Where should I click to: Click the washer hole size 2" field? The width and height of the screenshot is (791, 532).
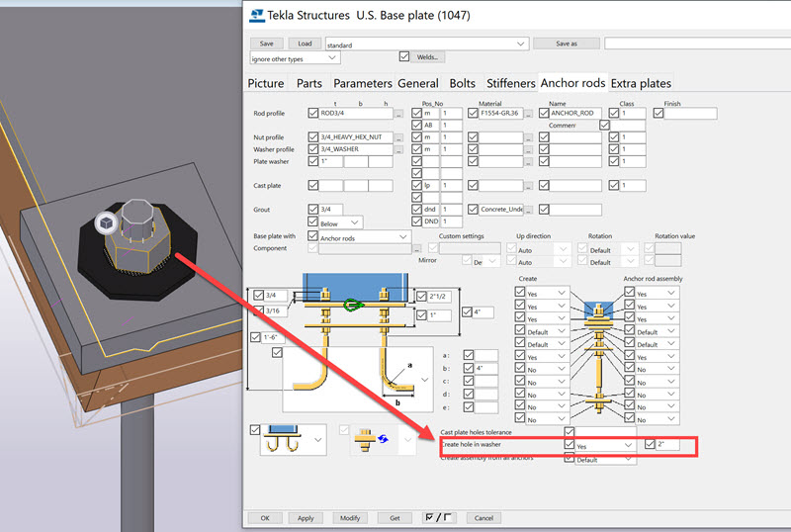pos(668,444)
